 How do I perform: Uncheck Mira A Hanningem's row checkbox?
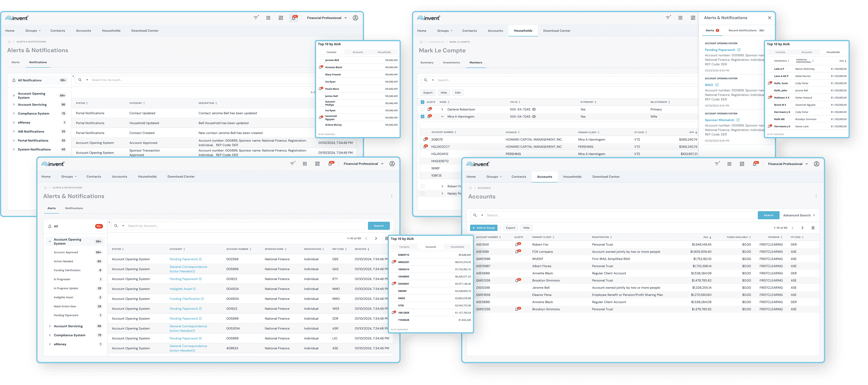click(x=422, y=117)
